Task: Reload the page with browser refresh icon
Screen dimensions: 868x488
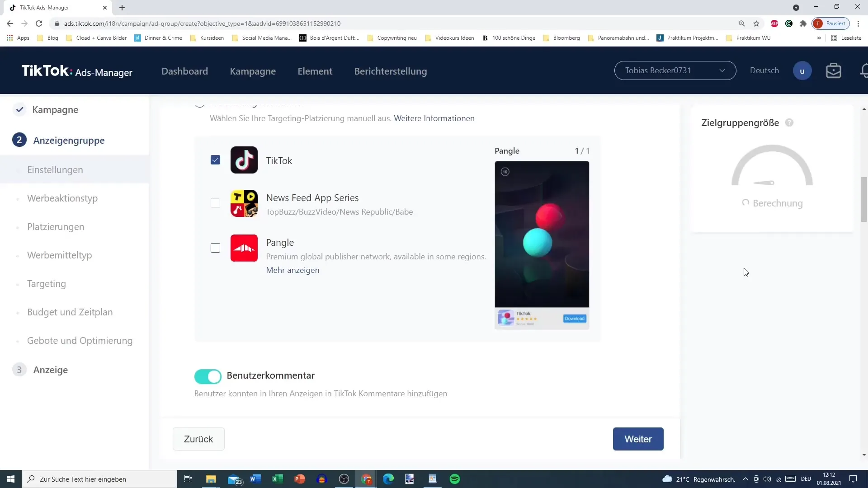Action: (39, 23)
